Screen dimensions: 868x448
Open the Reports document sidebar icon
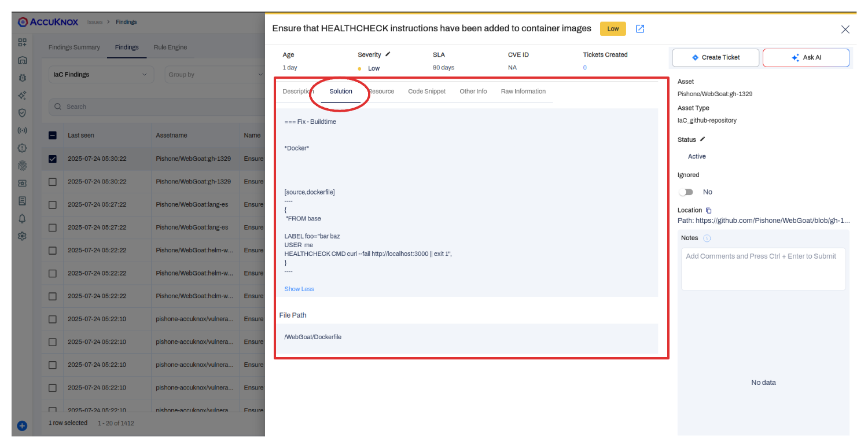[22, 201]
